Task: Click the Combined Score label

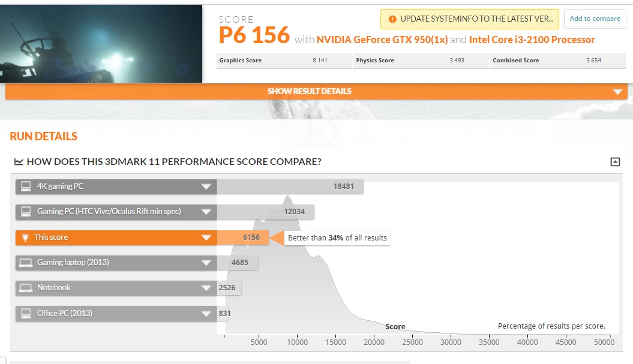Action: (516, 60)
